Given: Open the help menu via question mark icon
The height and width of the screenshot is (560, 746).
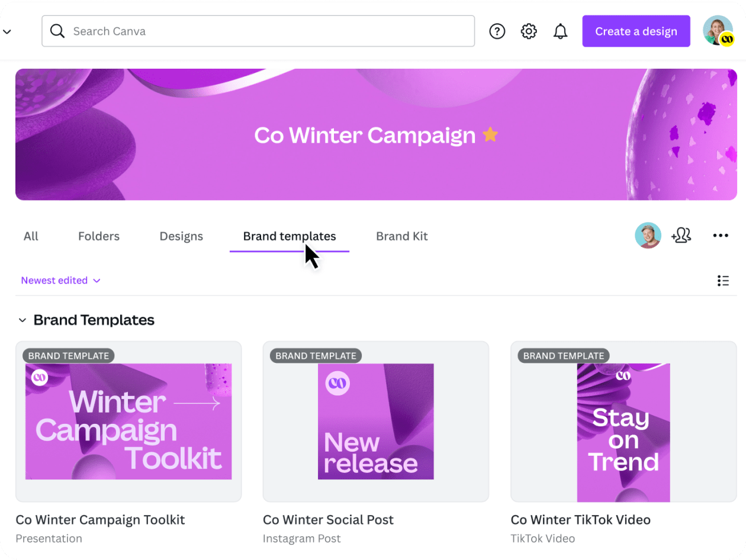Looking at the screenshot, I should [497, 31].
